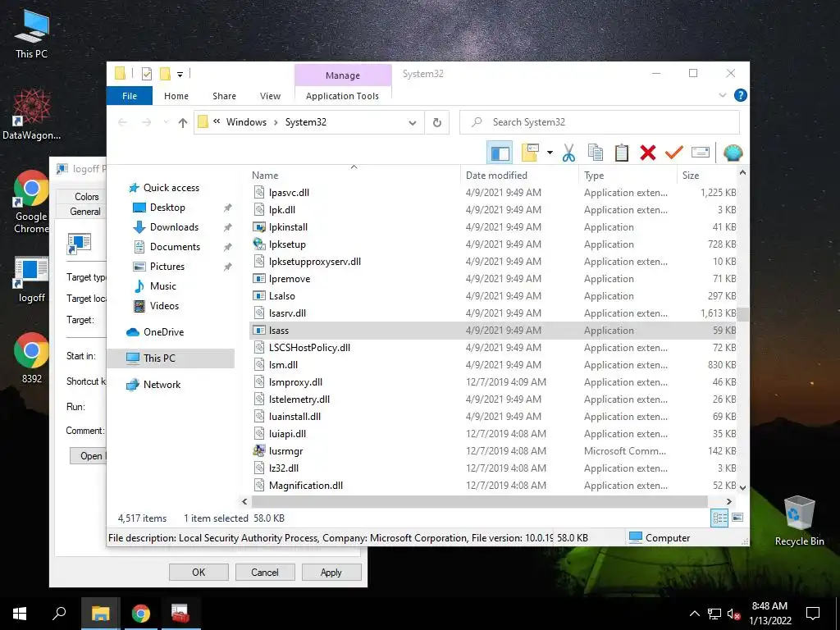
Task: Open Videos in navigation pane
Action: pos(164,306)
